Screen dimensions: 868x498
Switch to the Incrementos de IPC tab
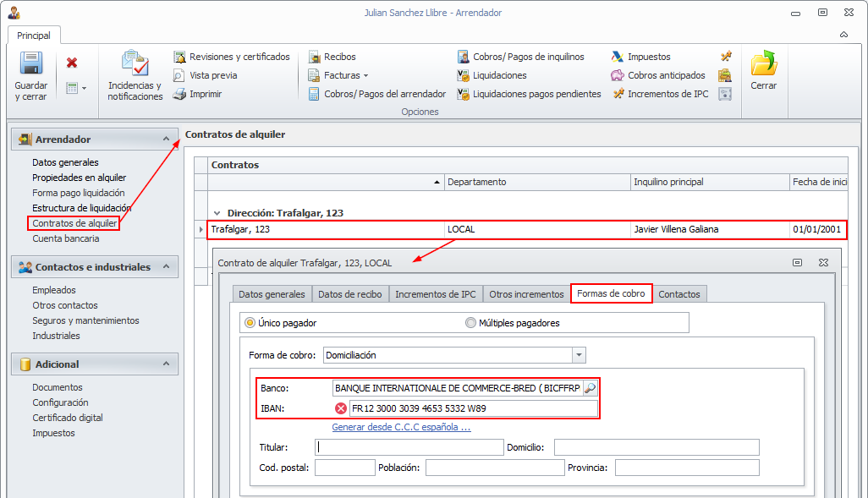tap(436, 294)
